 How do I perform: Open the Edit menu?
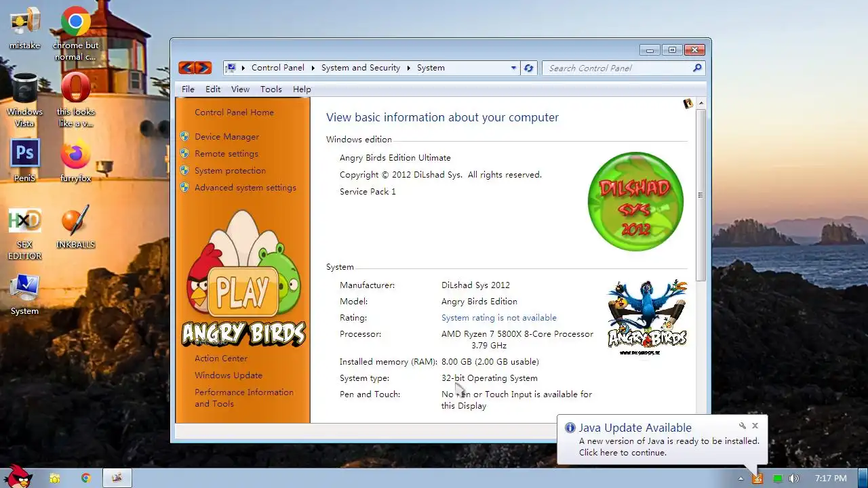pos(213,89)
